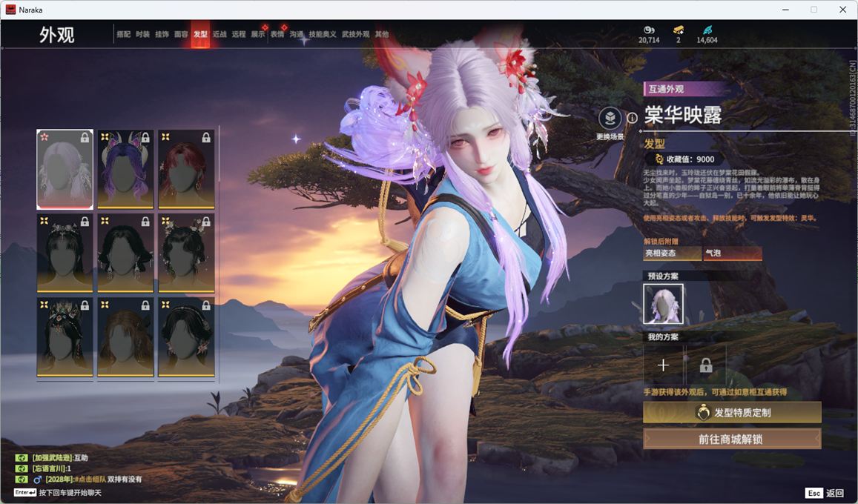The image size is (858, 504).
Task: Select the red hairstyle thumbnail
Action: pyautogui.click(x=186, y=170)
